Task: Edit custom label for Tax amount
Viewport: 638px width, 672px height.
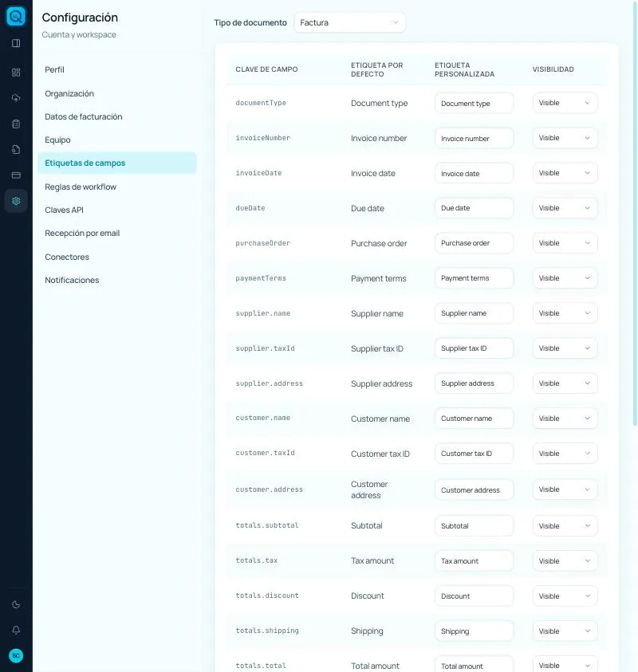Action: pos(474,561)
